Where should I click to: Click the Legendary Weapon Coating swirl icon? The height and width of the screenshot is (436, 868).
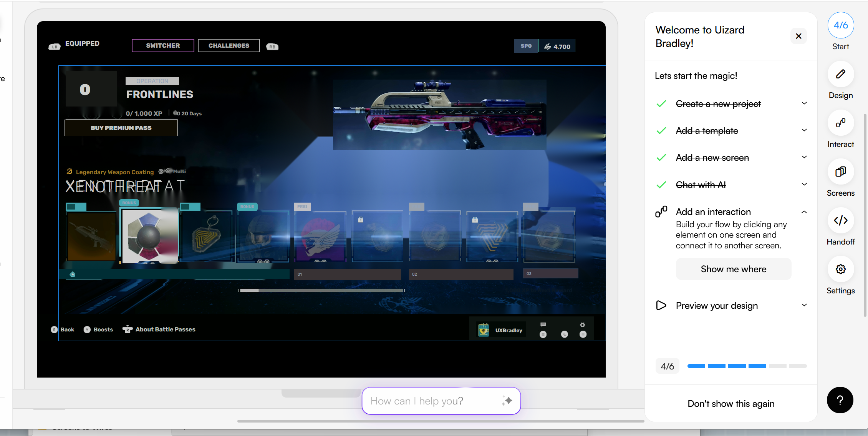tap(70, 171)
